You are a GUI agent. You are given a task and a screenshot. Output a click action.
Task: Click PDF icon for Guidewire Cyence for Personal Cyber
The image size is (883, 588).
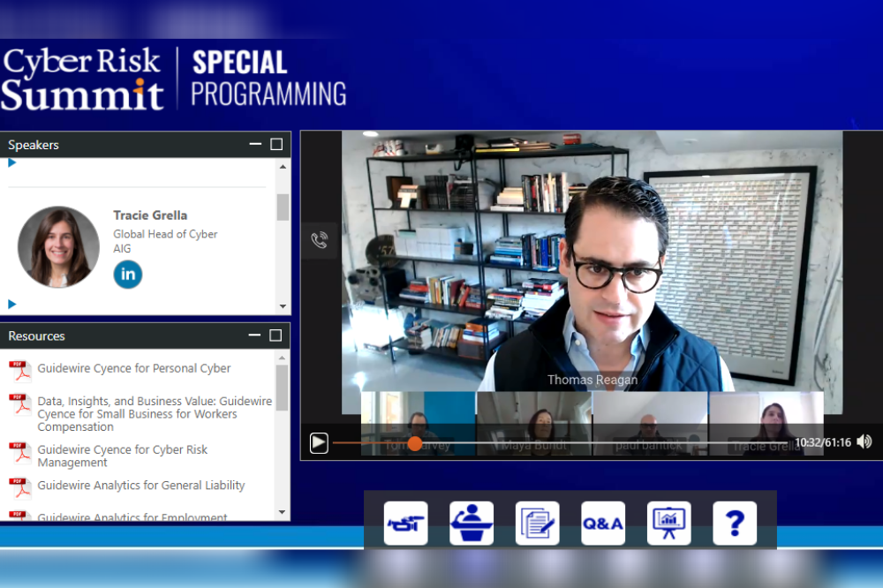click(x=19, y=371)
